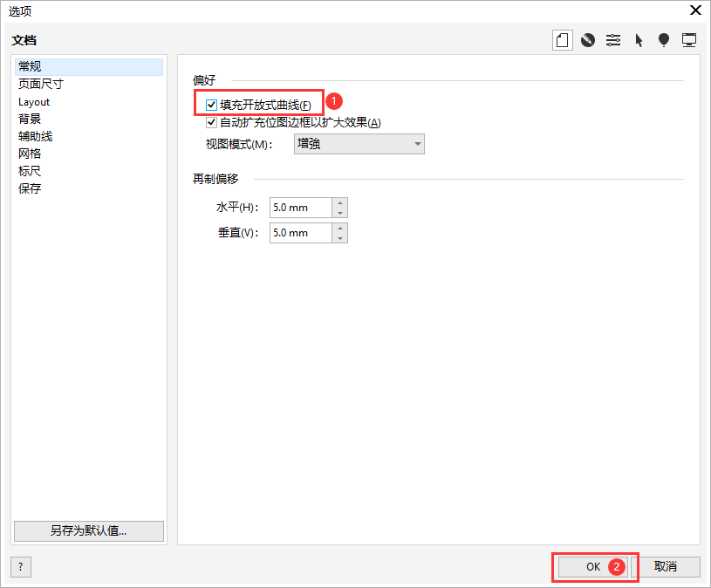711x588 pixels.
Task: Open help with the ? button
Action: (x=21, y=567)
